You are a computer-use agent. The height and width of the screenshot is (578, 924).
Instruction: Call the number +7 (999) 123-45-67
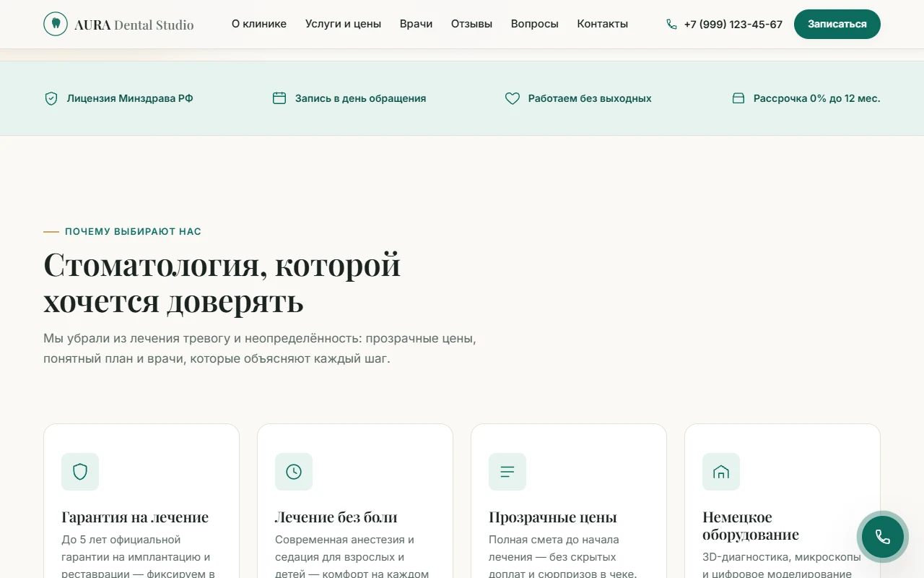tap(733, 25)
